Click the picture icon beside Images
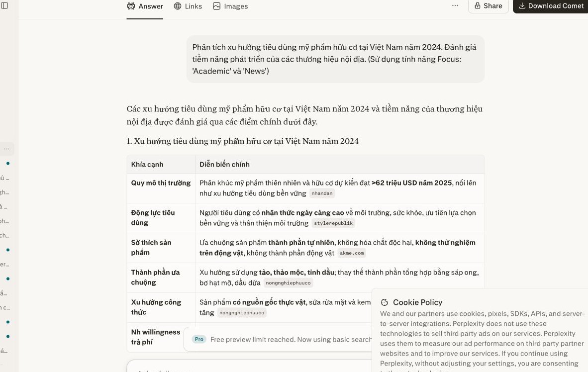Screen dimensions: 588x372 (216, 6)
